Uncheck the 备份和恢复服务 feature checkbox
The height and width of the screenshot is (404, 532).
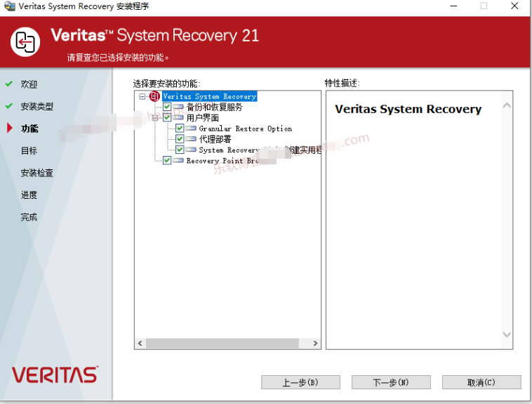[167, 107]
